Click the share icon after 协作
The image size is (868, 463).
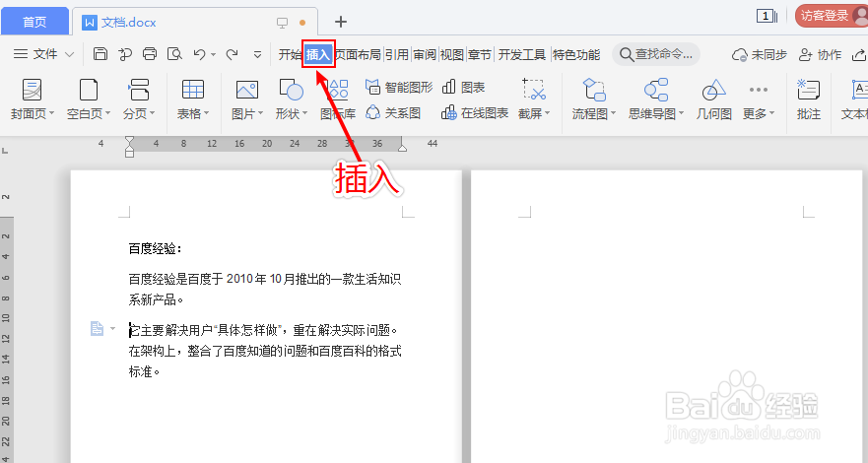[x=858, y=54]
